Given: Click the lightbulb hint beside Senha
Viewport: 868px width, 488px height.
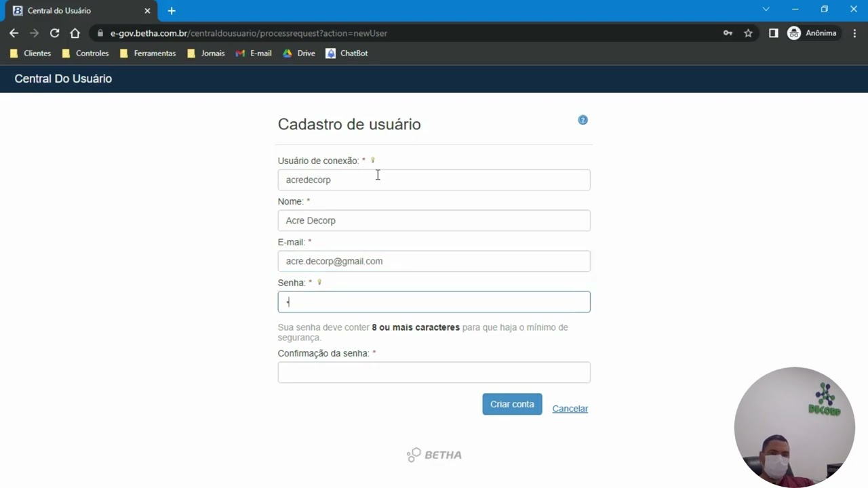Looking at the screenshot, I should pos(319,283).
